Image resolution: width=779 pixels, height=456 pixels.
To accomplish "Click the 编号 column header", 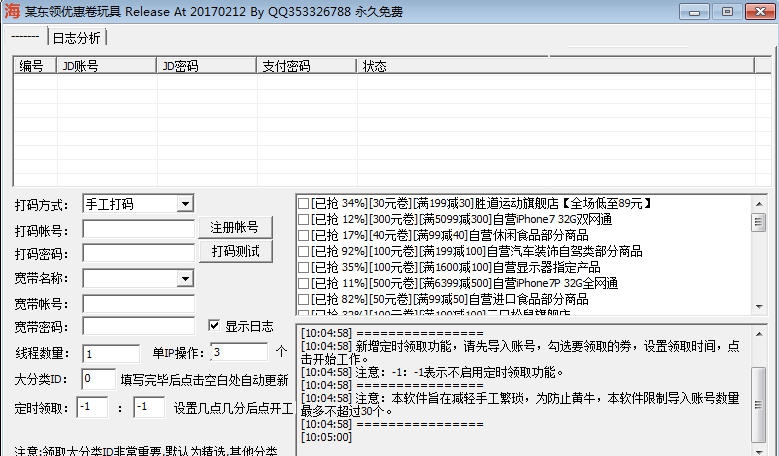I will pos(34,66).
